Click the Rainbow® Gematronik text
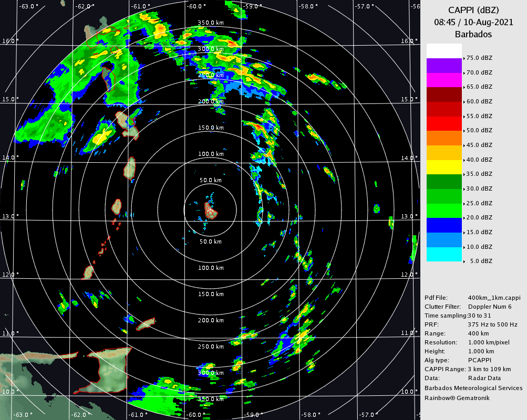The image size is (527, 420). click(457, 398)
